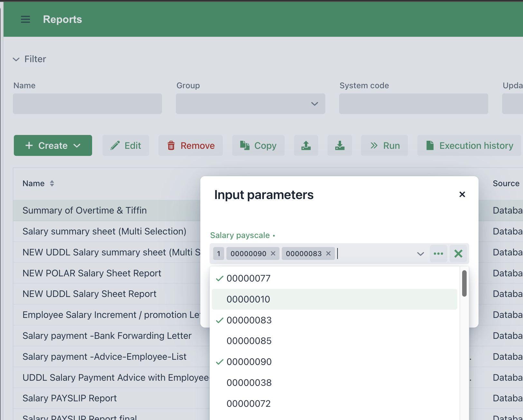Viewport: 523px width, 420px height.
Task: Open the Create button menu
Action: pos(53,146)
